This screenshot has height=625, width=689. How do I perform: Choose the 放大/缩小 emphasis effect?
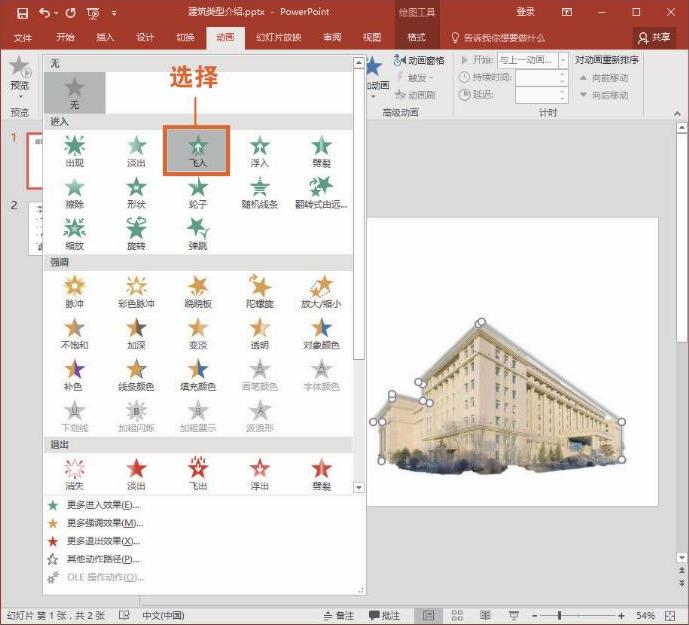coord(321,292)
